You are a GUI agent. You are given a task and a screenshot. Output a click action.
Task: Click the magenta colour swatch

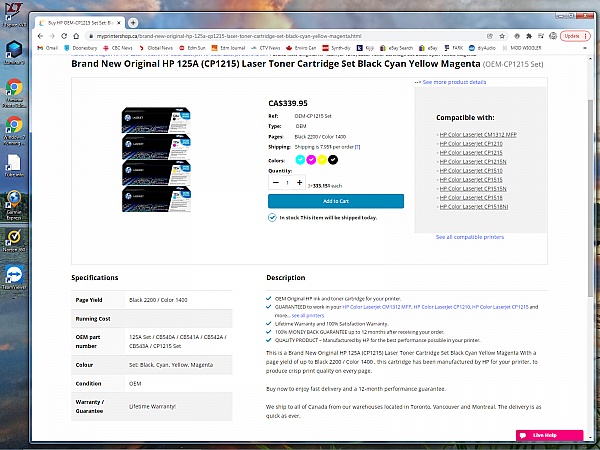[x=311, y=160]
